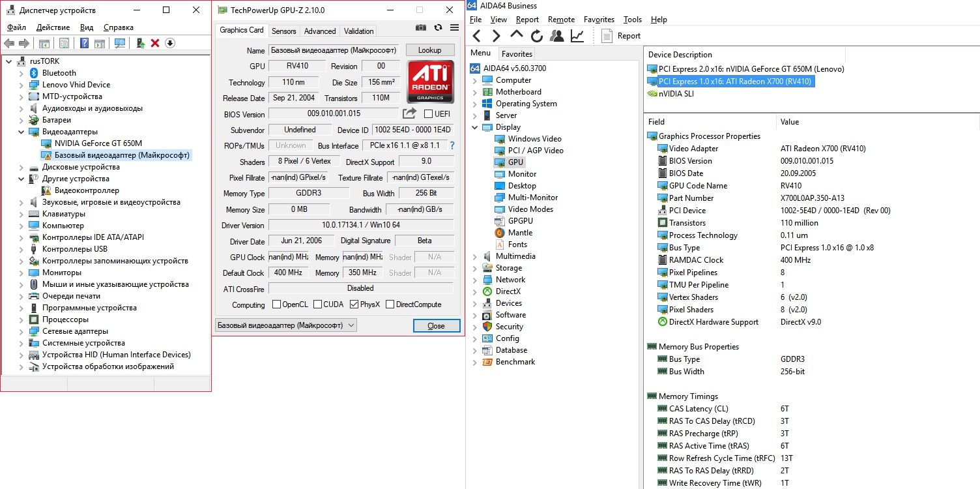
Task: Click AIDA64 back navigation arrow
Action: 477,36
